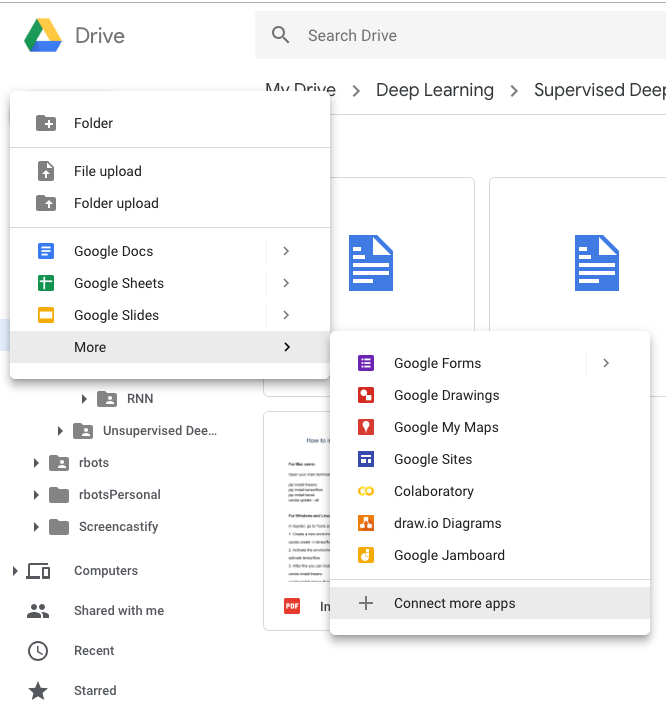The width and height of the screenshot is (666, 704).
Task: Click the Google Drawings icon
Action: click(366, 395)
